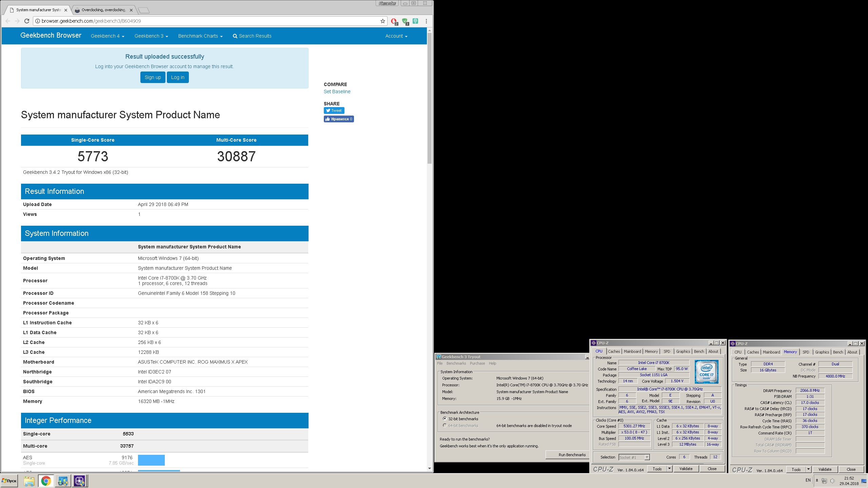Viewport: 868px width, 488px height.
Task: Click the Geekbench taskbar icon
Action: [x=63, y=481]
